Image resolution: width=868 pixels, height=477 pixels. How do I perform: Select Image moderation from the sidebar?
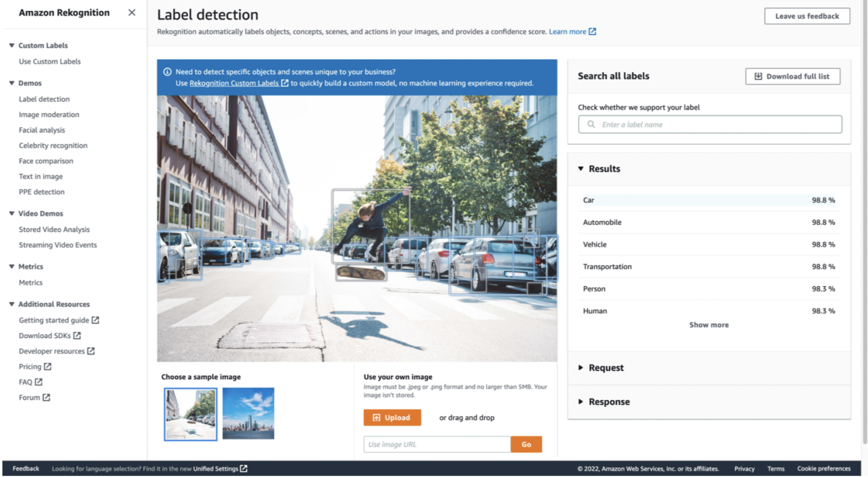tap(49, 114)
